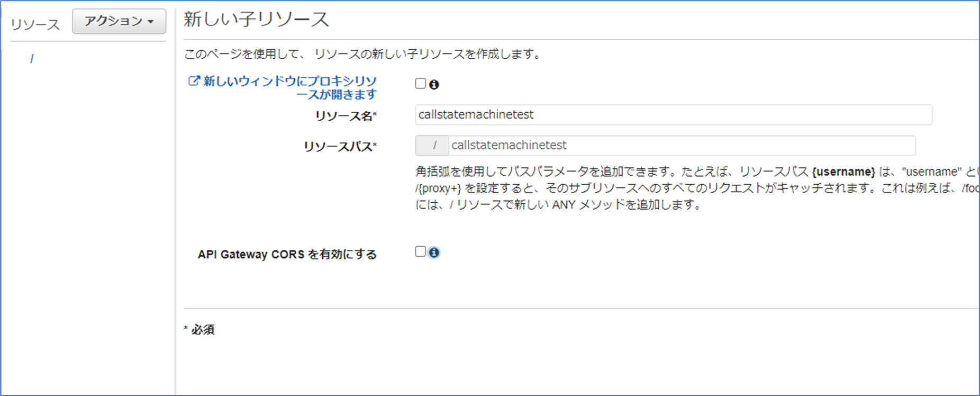Click the API Gateway CORS を有効にする label

pyautogui.click(x=287, y=255)
